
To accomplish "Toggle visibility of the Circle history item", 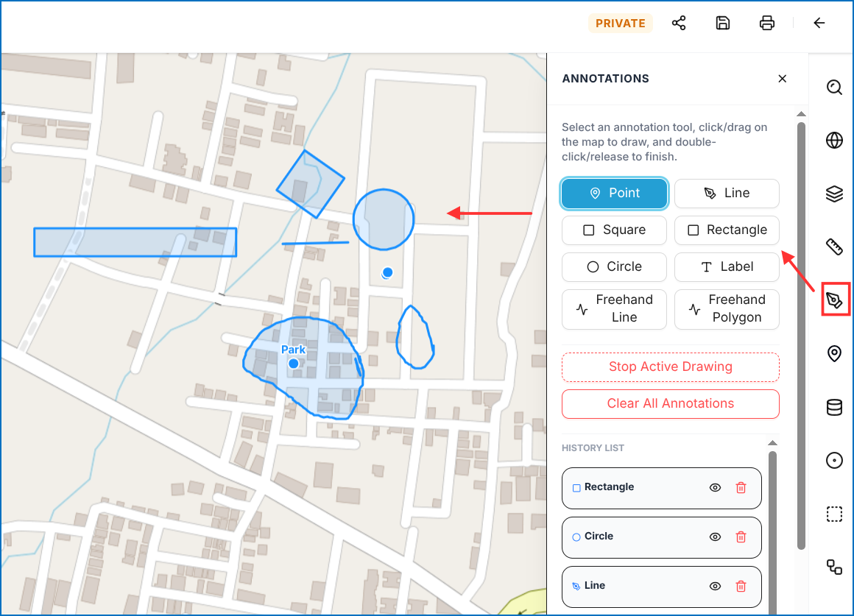I will point(715,537).
